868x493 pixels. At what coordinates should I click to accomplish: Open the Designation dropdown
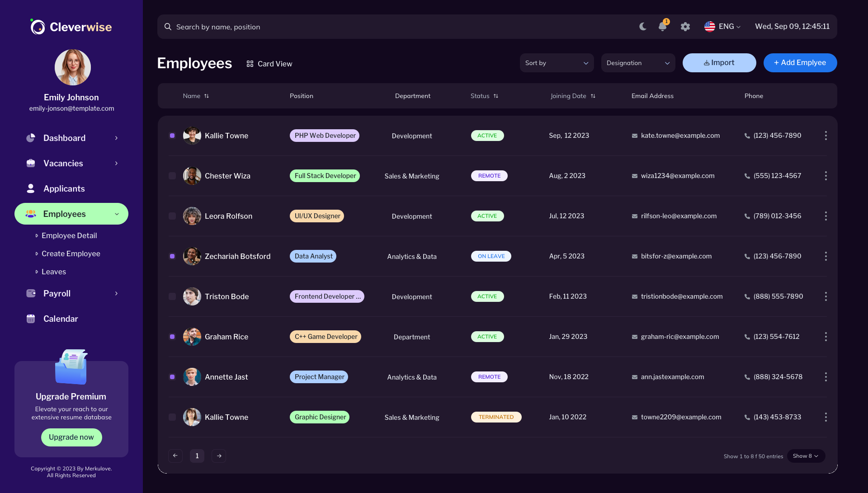(638, 63)
